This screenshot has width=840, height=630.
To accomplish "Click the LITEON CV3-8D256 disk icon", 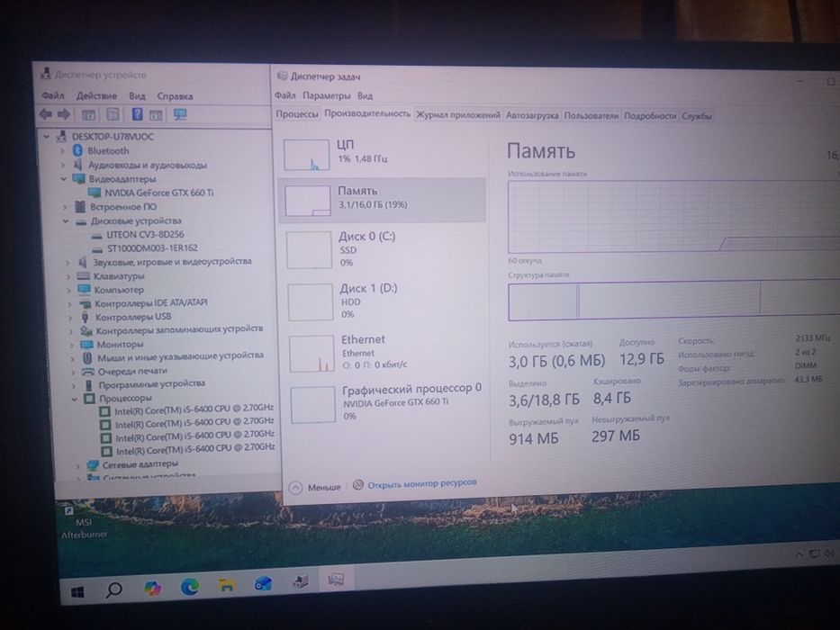I will (97, 235).
